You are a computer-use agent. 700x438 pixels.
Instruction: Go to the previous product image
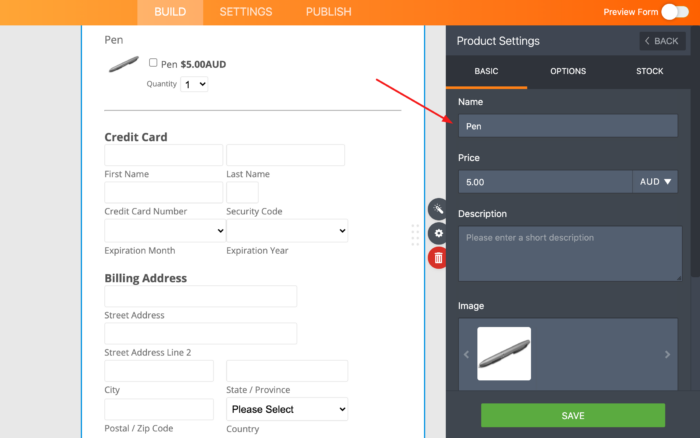tap(465, 354)
